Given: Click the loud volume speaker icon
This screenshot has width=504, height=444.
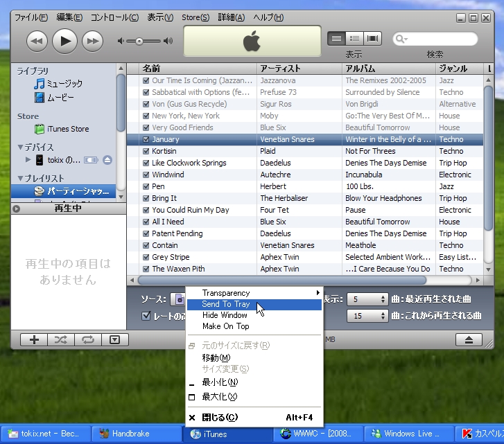Looking at the screenshot, I should 168,41.
